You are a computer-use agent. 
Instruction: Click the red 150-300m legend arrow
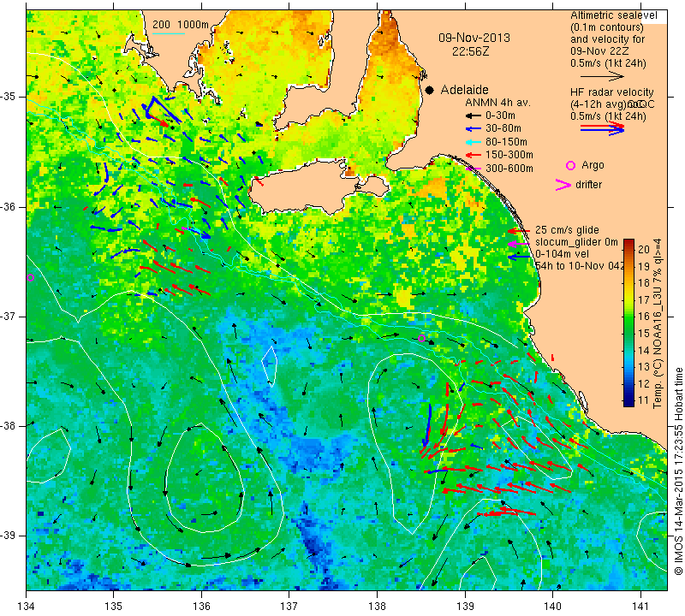click(473, 155)
